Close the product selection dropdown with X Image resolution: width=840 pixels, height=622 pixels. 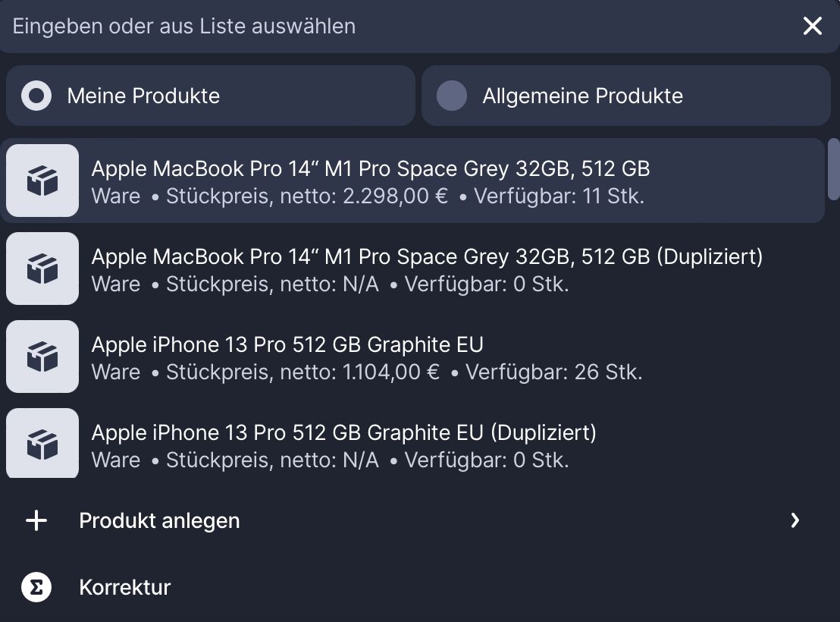(813, 27)
